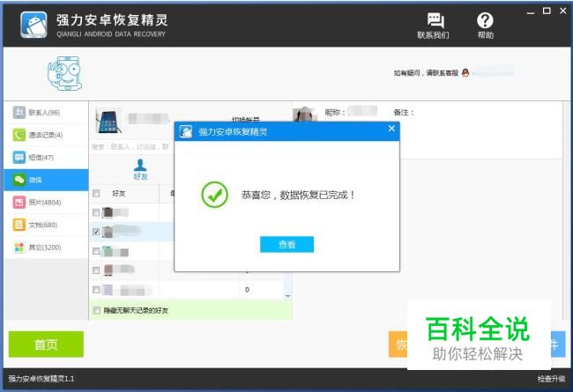Click the tablet device thumbnail
Image resolution: width=573 pixels, height=392 pixels.
[108, 121]
